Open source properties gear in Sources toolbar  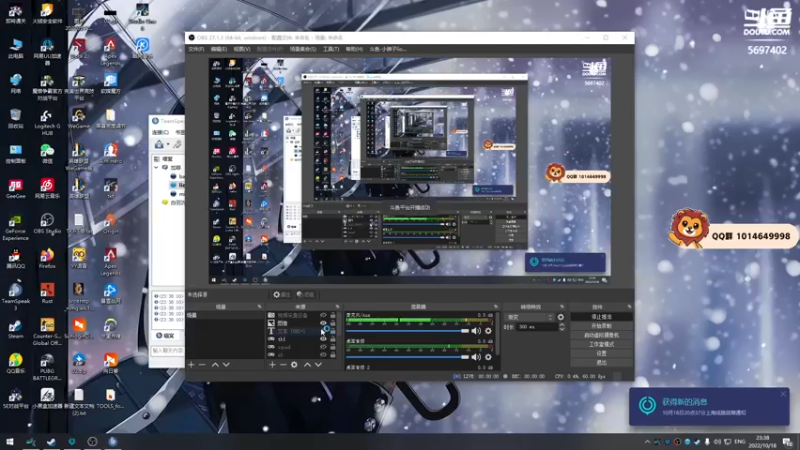coord(294,365)
